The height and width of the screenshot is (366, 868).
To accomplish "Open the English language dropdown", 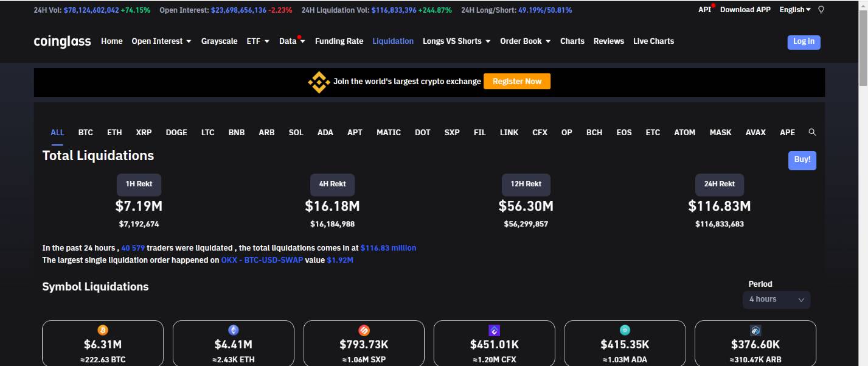I will pyautogui.click(x=795, y=10).
